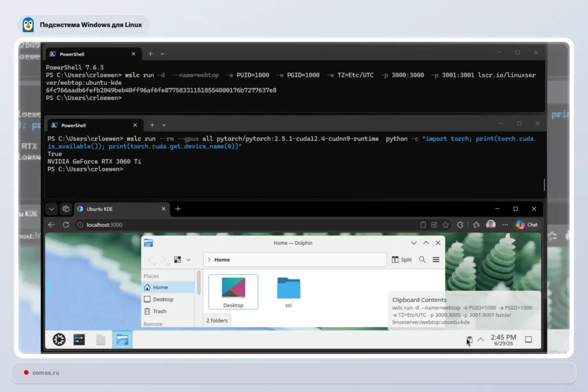Open a new browser tab
This screenshot has height=392, width=588.
(178, 209)
